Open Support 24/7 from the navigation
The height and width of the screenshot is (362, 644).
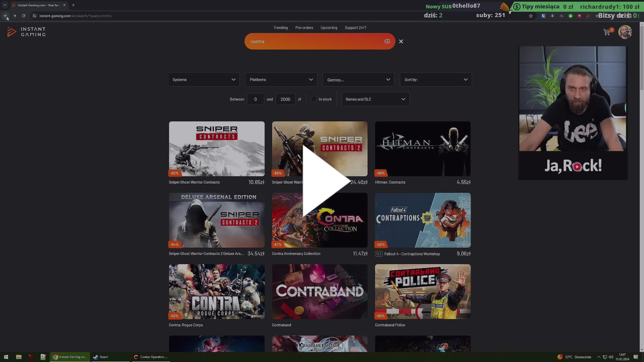tap(355, 27)
